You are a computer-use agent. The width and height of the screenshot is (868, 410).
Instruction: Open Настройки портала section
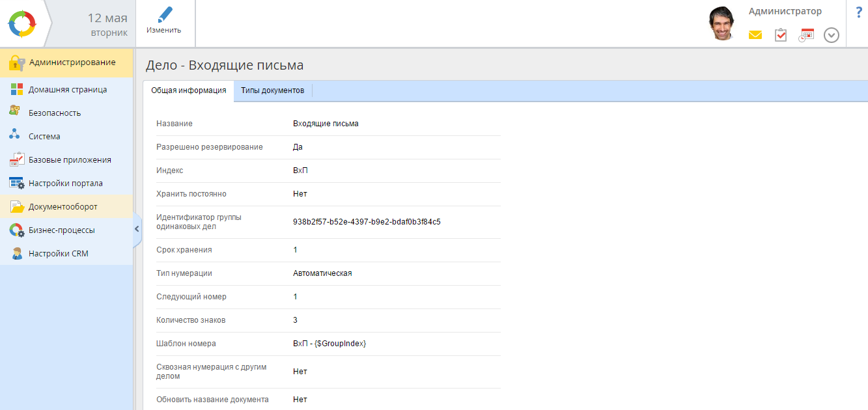pos(65,184)
